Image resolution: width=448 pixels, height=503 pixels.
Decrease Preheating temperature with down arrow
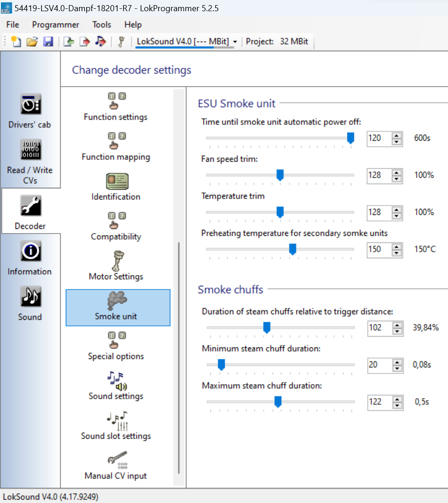click(x=397, y=253)
